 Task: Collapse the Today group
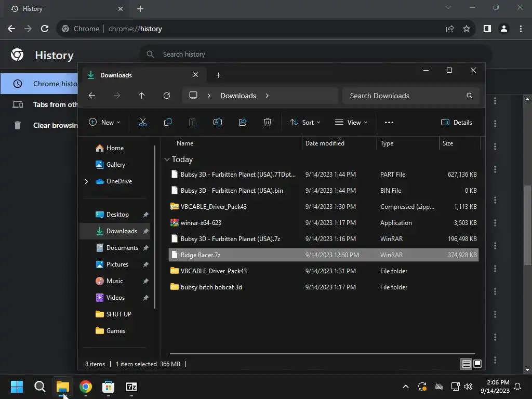tap(167, 159)
